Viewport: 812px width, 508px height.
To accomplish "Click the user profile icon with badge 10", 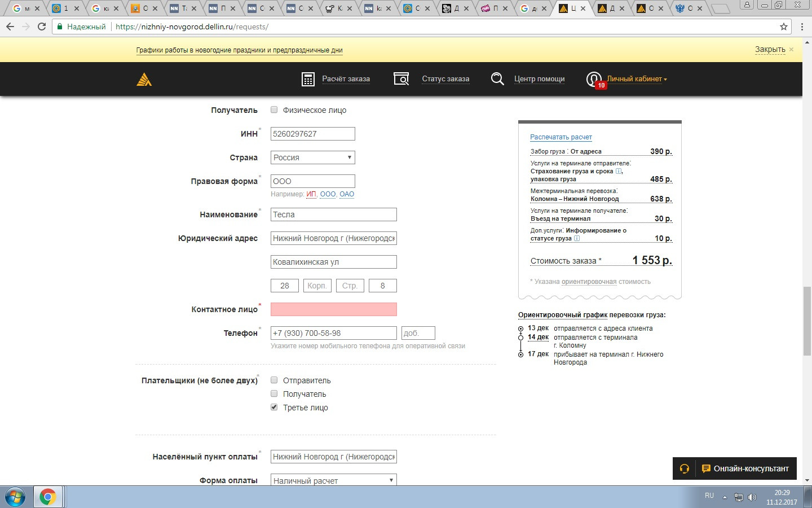I will [x=595, y=80].
